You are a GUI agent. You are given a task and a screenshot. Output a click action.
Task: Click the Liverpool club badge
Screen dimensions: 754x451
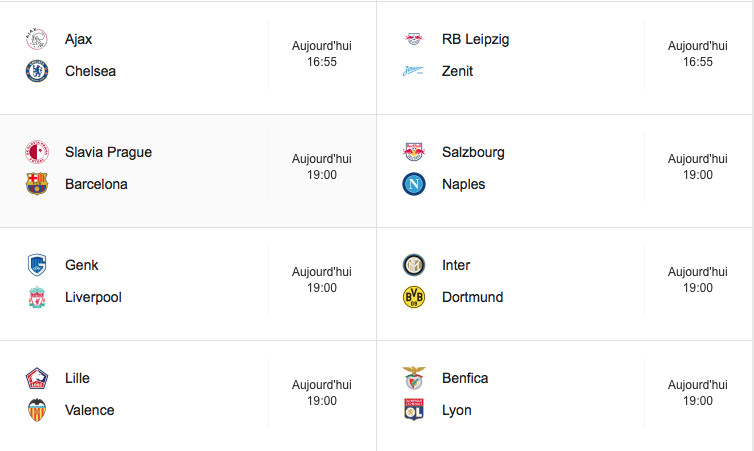point(36,297)
